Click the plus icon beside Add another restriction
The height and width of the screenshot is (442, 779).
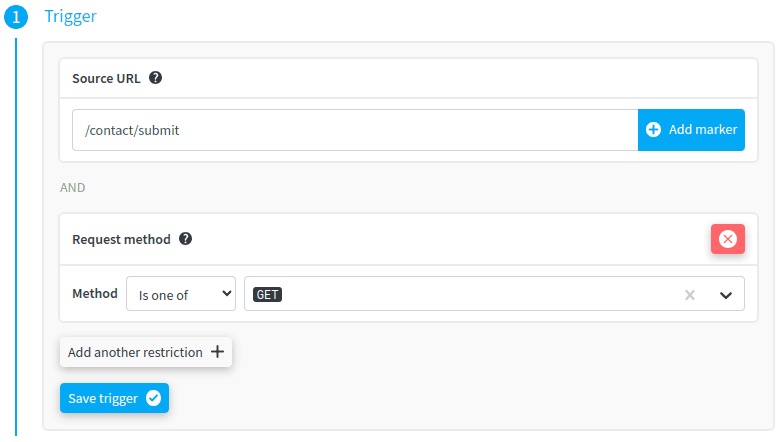217,352
